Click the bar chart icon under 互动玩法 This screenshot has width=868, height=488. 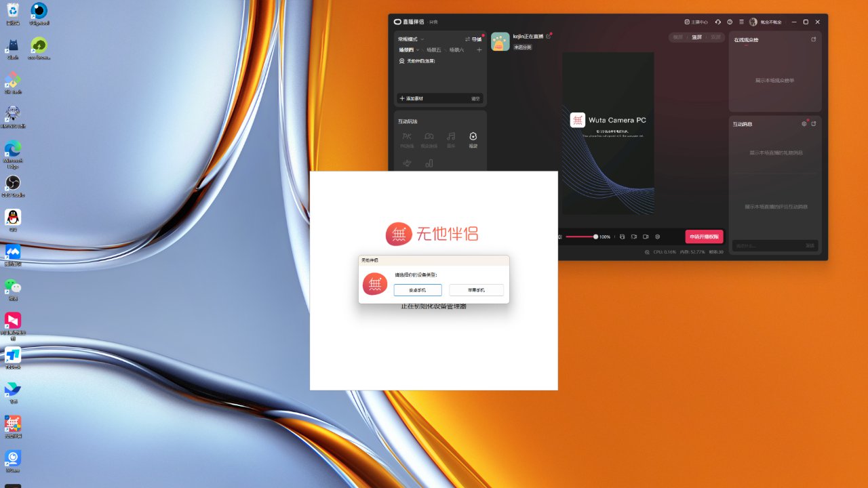point(429,163)
